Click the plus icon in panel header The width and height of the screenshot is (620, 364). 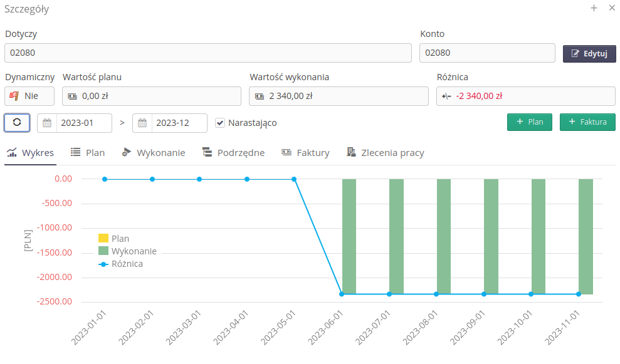click(594, 8)
